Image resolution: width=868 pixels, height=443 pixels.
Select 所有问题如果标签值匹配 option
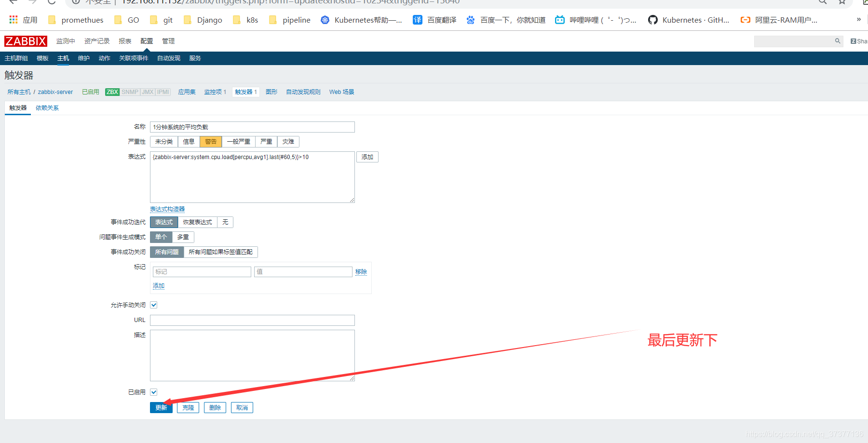click(221, 252)
